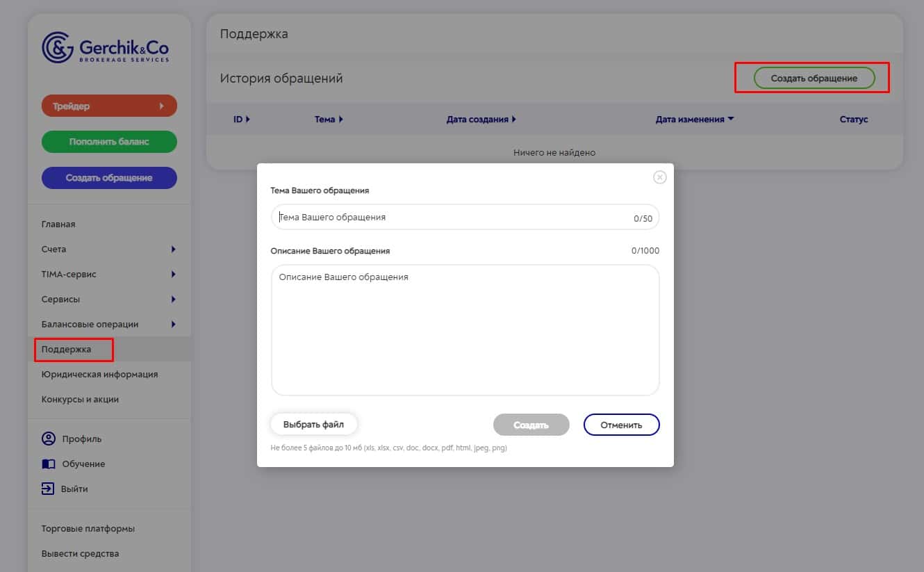
Task: Click the Описание Вашего обращения textarea
Action: pyautogui.click(x=465, y=330)
